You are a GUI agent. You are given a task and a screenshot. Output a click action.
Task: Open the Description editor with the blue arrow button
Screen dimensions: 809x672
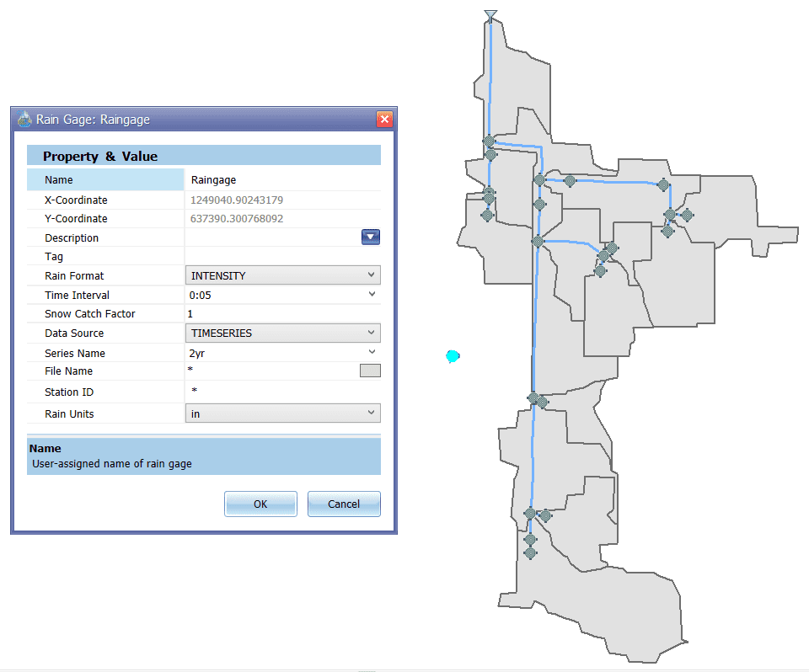click(370, 237)
